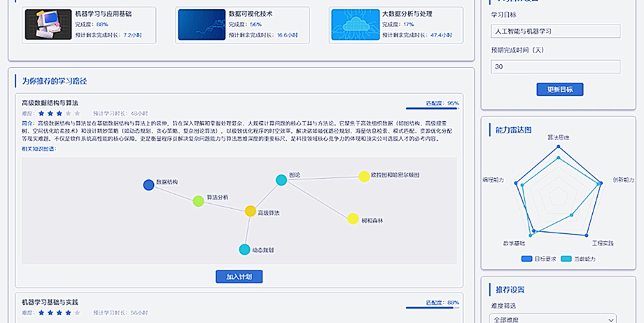Open the 机器学习基础与实践 path title
The width and height of the screenshot is (644, 323).
pos(50,302)
